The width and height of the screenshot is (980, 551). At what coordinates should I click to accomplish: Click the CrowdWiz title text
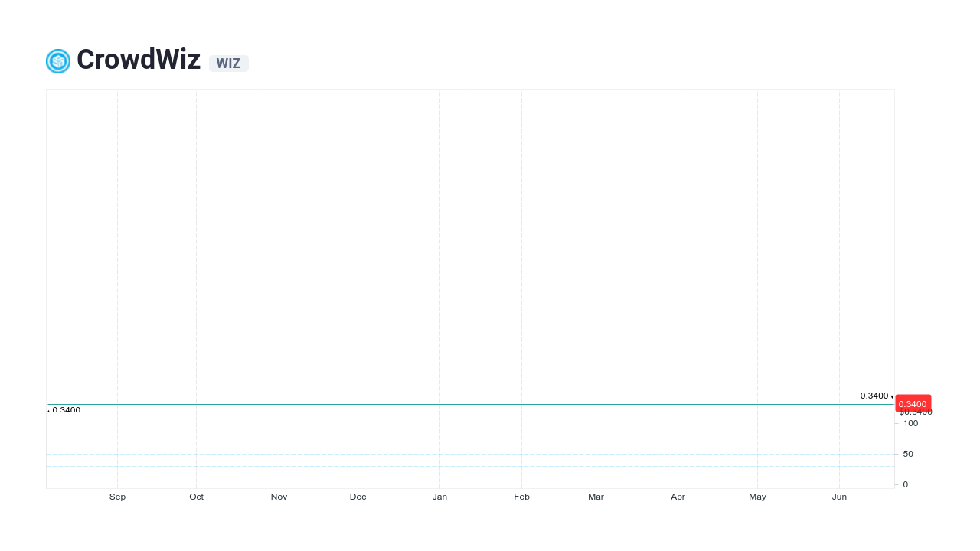(x=138, y=59)
